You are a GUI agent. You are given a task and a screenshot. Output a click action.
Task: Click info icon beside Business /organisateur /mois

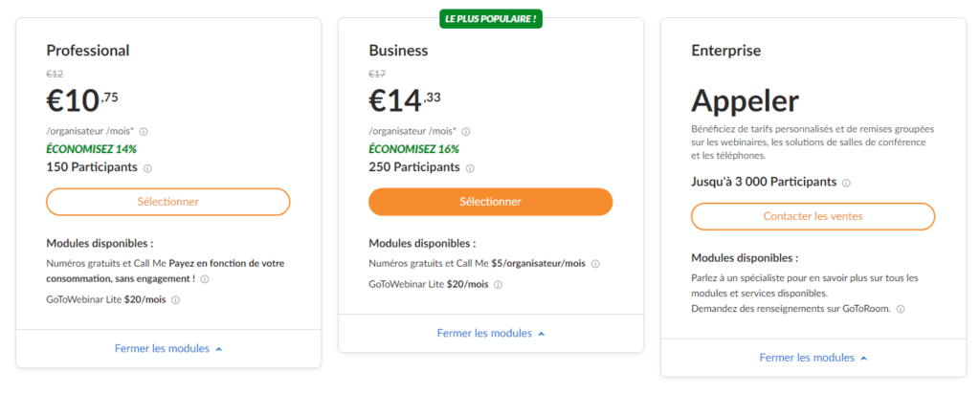466,132
